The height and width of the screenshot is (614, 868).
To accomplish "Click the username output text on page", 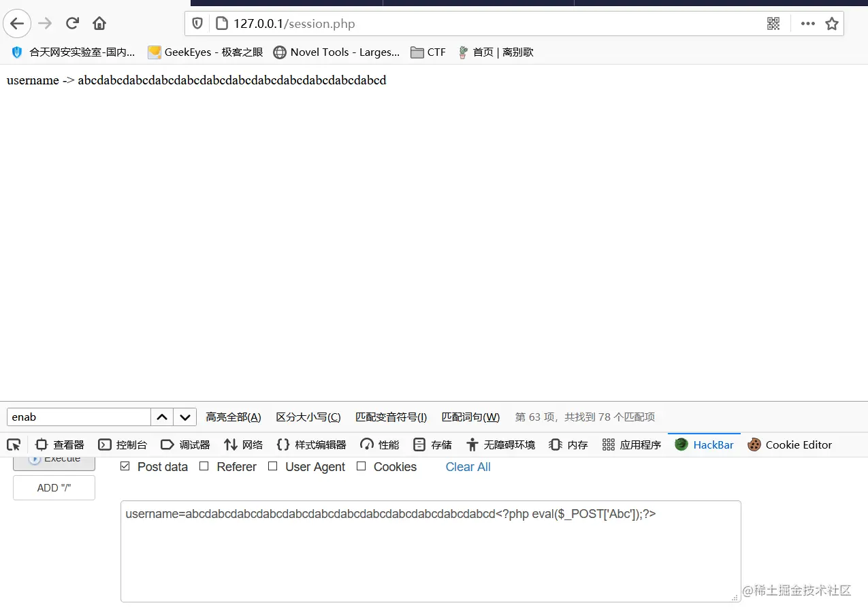I will (x=196, y=80).
